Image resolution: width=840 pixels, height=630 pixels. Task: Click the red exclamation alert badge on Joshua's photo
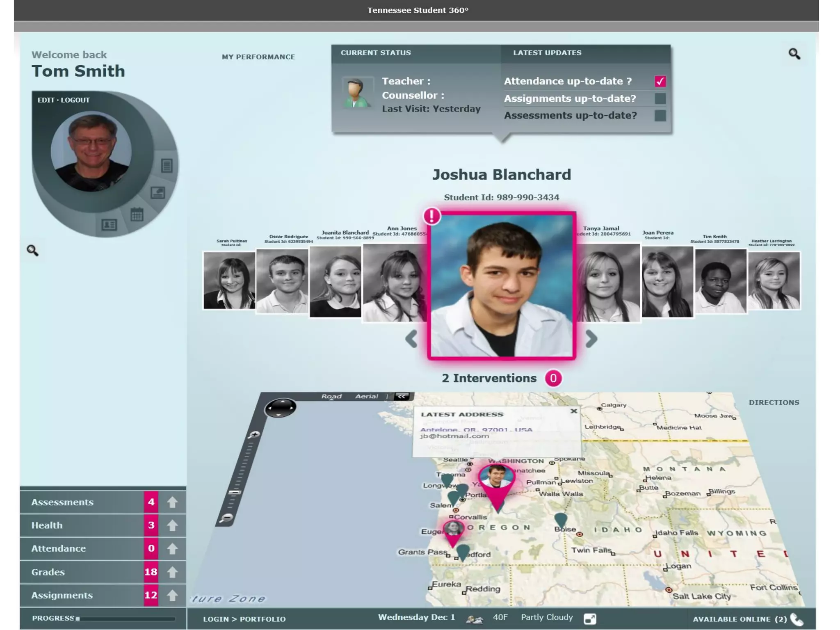(431, 216)
